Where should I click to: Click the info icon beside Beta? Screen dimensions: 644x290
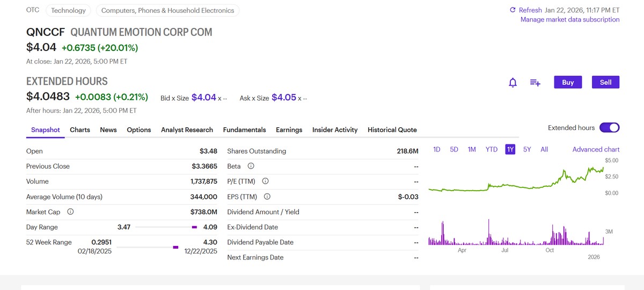pos(251,166)
